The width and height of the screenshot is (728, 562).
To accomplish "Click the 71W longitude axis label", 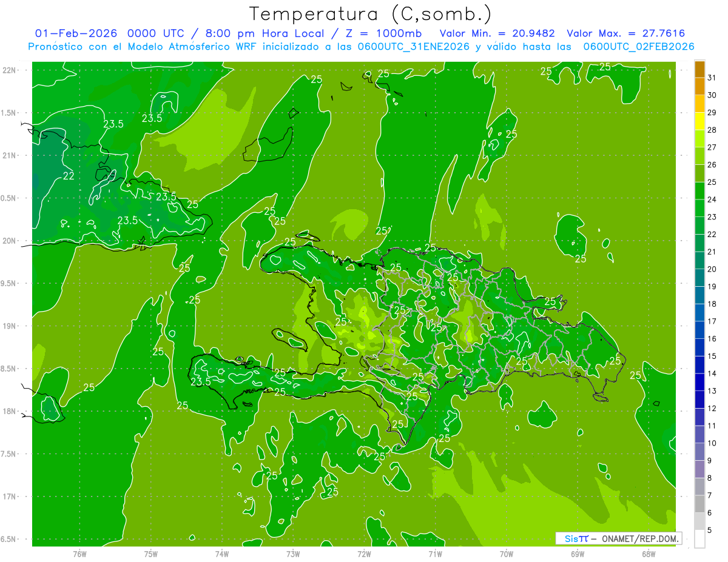I will [x=435, y=554].
